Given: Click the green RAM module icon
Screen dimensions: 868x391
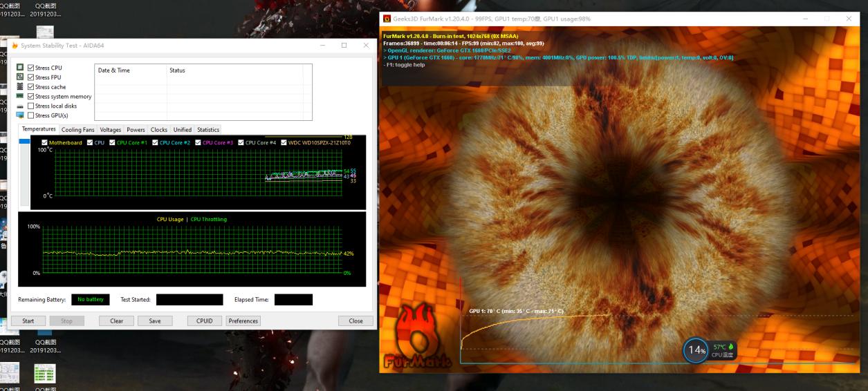Looking at the screenshot, I should click(20, 97).
